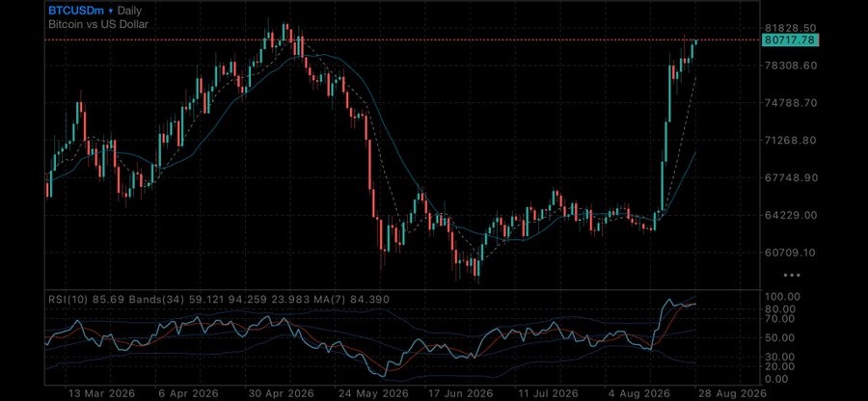Click price scale level 78308.60
The height and width of the screenshot is (401, 868).
coord(791,66)
